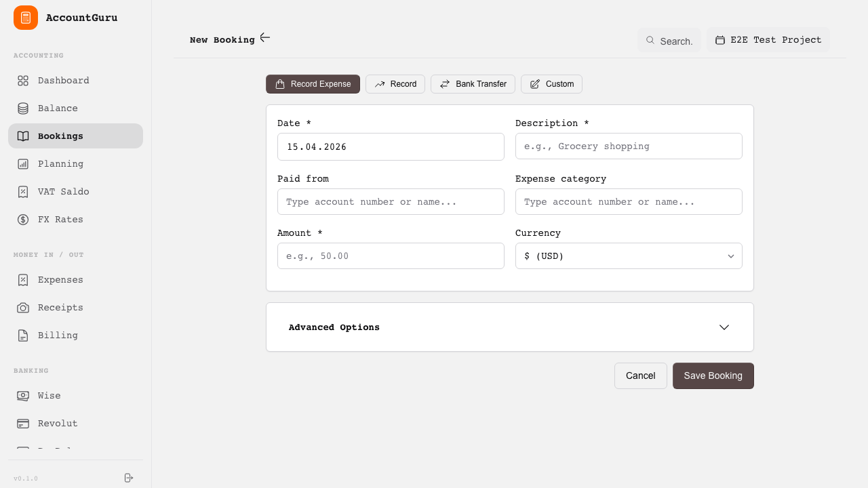Viewport: 868px width, 488px height.
Task: Go to the Balance page
Action: pos(58,108)
